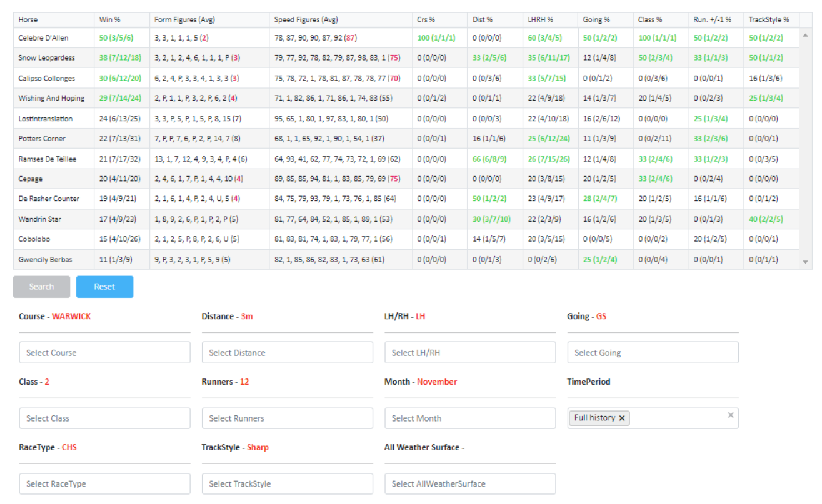
Task: Sort by Speed Figures (Avg) header
Action: [341, 20]
